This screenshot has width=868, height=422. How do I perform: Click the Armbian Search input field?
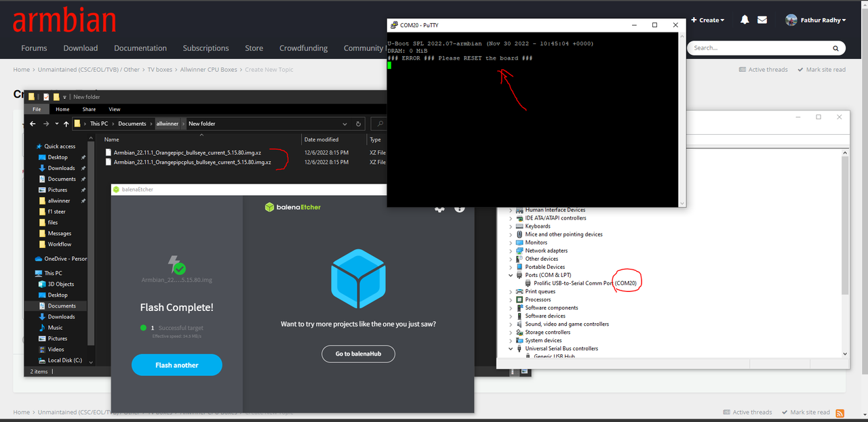(766, 48)
